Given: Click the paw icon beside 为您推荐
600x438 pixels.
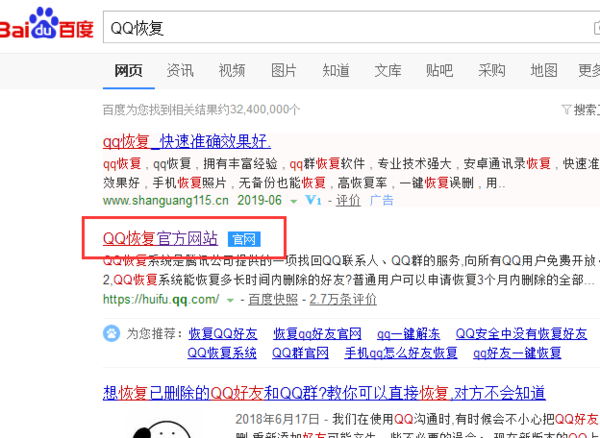Looking at the screenshot, I should (x=113, y=333).
